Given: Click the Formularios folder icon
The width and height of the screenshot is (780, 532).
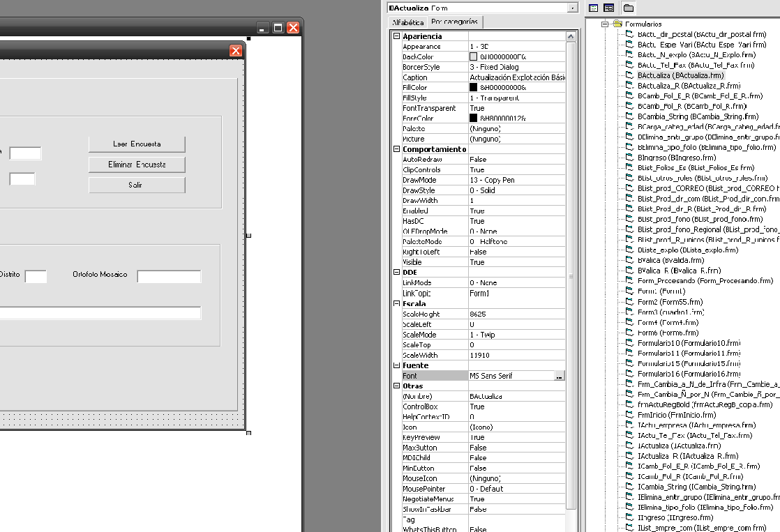Looking at the screenshot, I should click(617, 24).
